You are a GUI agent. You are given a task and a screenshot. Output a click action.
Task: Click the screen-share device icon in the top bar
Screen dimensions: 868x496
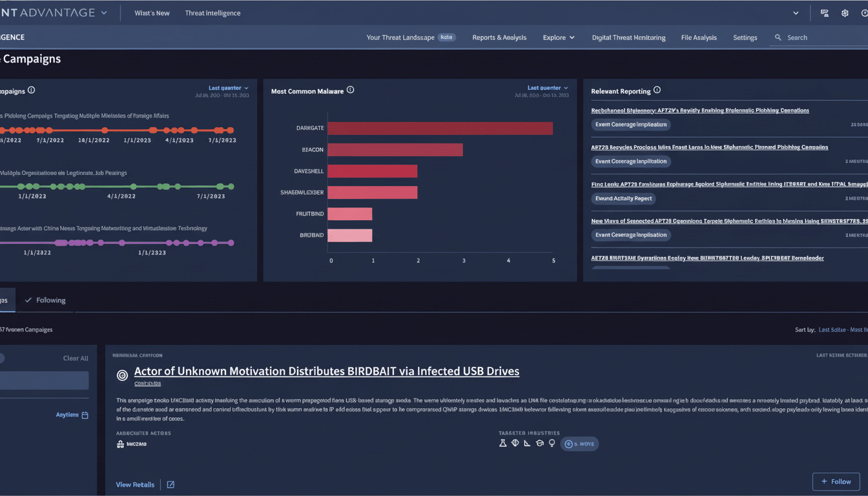click(x=824, y=13)
